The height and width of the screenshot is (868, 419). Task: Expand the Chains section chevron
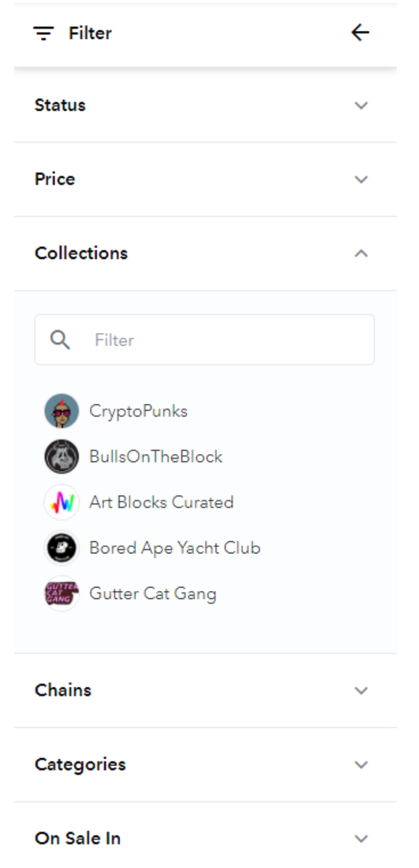coord(361,690)
